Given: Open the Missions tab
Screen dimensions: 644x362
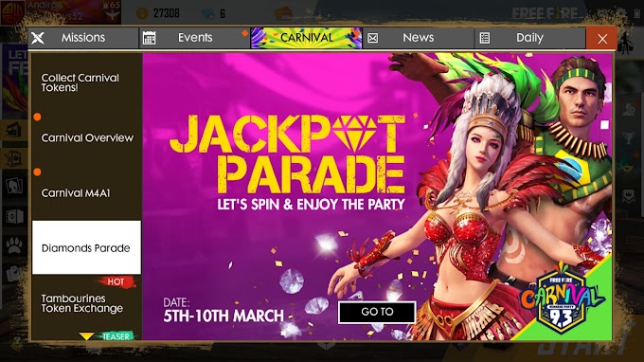Looking at the screenshot, I should [x=83, y=38].
